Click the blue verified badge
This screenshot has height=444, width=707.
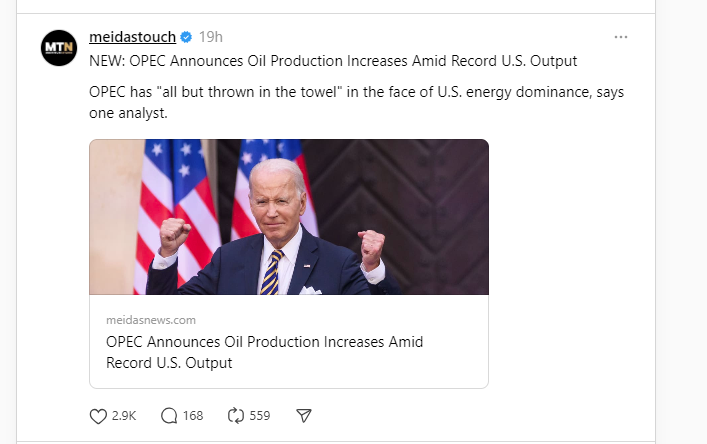pyautogui.click(x=185, y=37)
